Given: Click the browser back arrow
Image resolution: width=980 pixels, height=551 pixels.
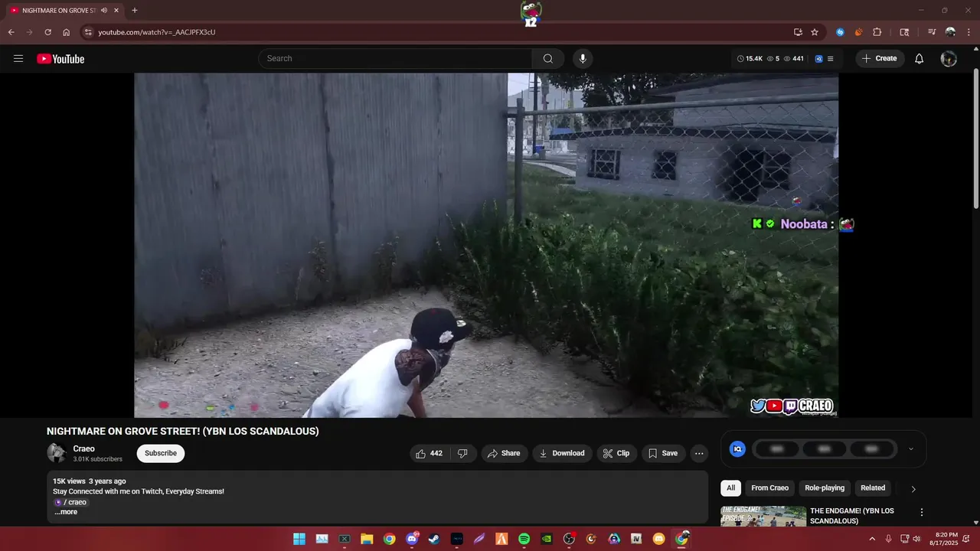Looking at the screenshot, I should (11, 32).
